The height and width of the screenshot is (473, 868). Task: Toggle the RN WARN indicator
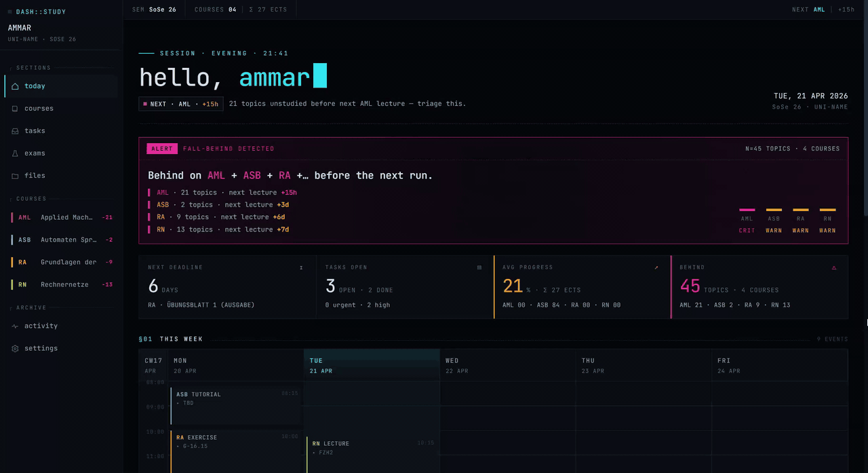click(827, 219)
